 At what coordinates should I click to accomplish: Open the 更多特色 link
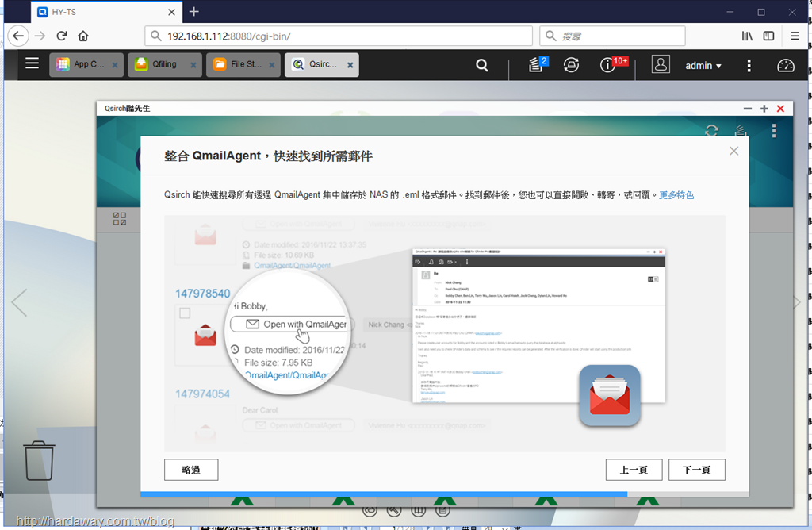click(676, 195)
